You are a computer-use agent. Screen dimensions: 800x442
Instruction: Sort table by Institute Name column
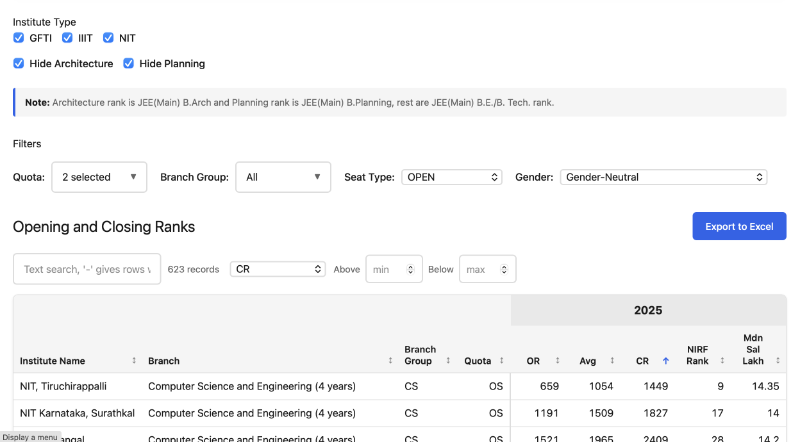(134, 361)
